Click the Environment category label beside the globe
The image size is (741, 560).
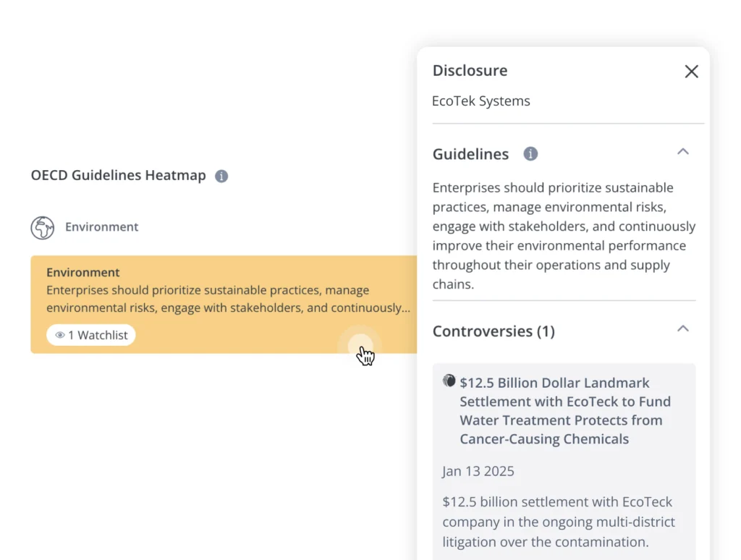(x=101, y=227)
